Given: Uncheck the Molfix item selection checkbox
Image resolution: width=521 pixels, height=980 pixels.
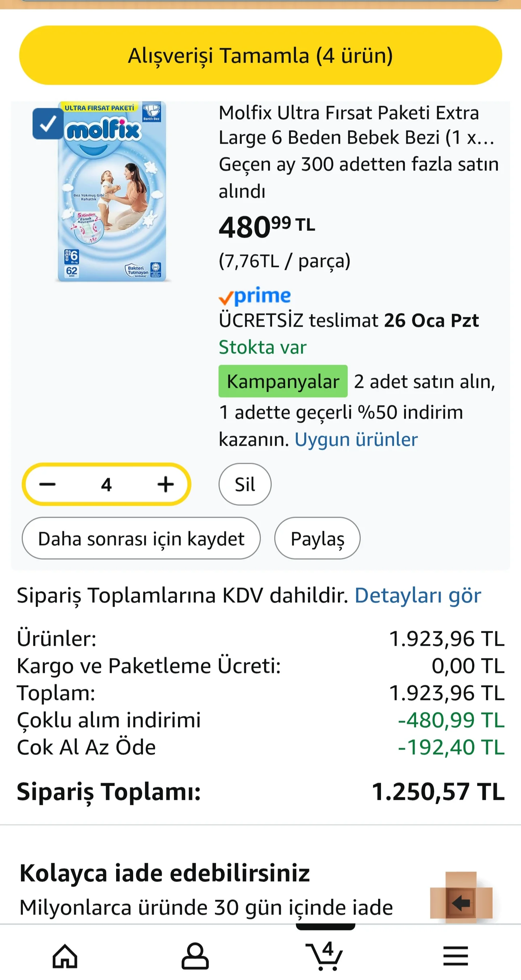Looking at the screenshot, I should [47, 124].
